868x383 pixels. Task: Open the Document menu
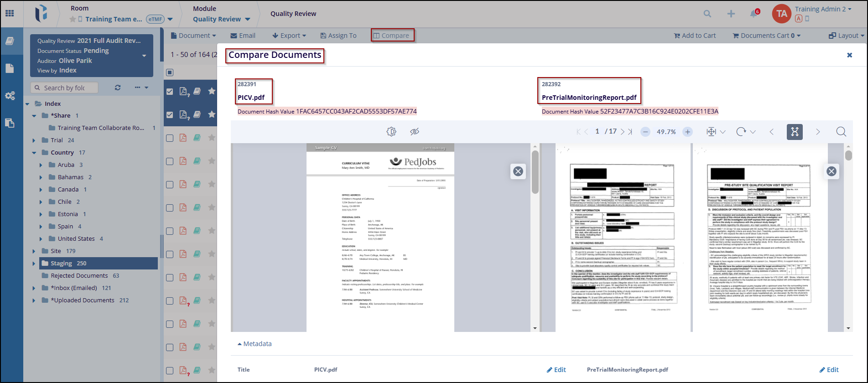tap(193, 36)
